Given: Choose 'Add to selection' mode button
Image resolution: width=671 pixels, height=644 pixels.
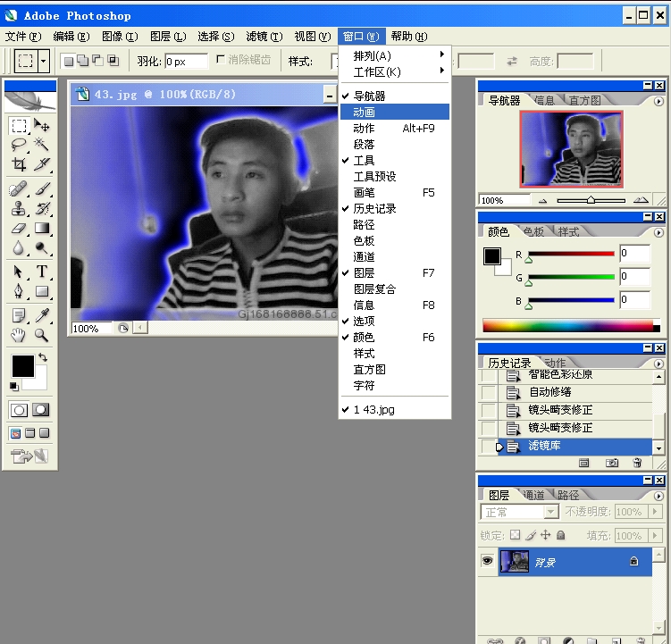Looking at the screenshot, I should (x=83, y=61).
